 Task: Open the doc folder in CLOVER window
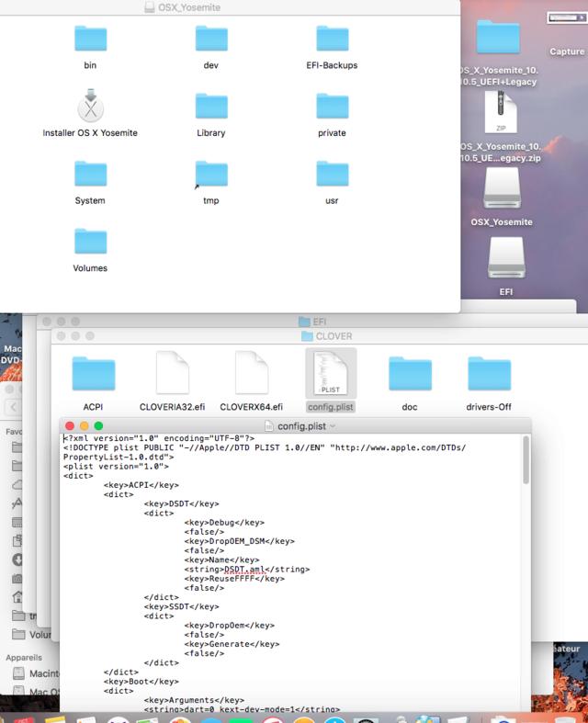(x=410, y=374)
